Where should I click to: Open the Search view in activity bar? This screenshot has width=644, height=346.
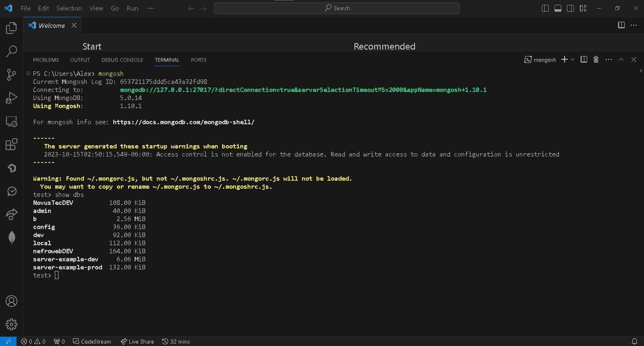11,51
